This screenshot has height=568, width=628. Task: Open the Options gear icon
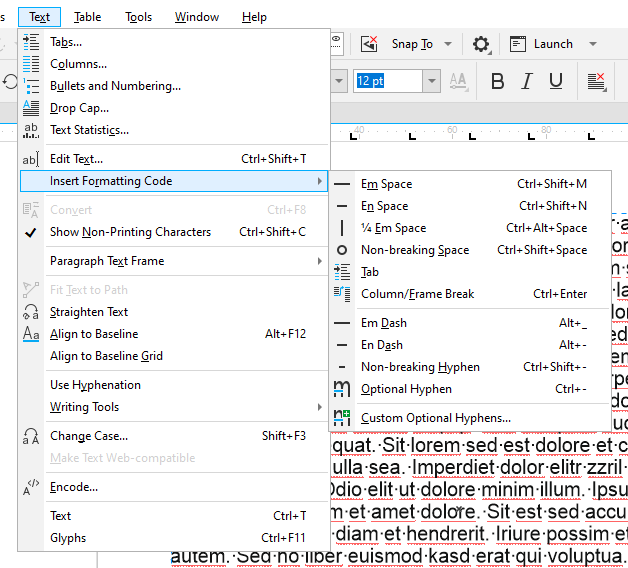(481, 44)
